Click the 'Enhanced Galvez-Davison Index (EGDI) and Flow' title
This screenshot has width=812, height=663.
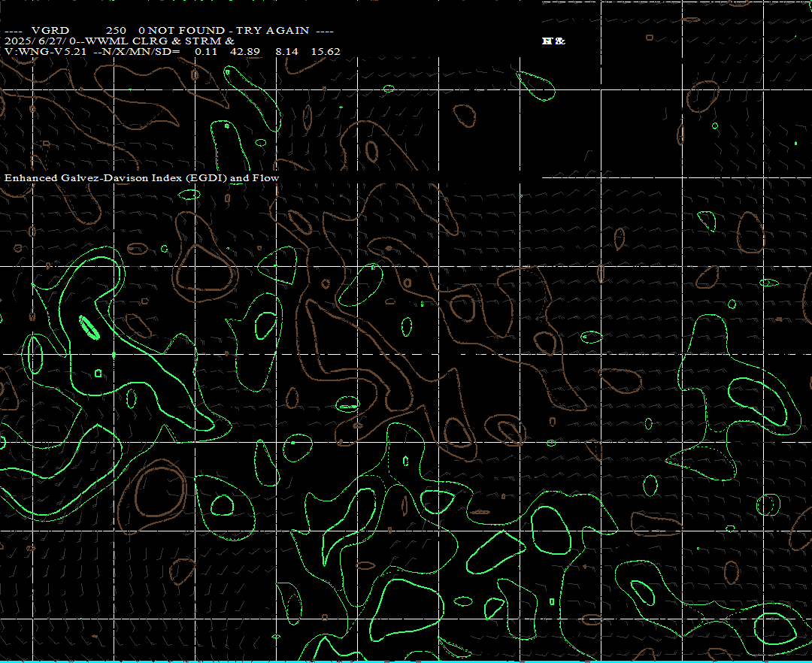(142, 178)
